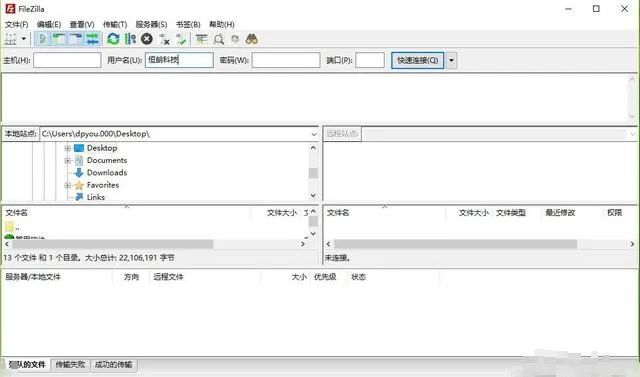Image resolution: width=640 pixels, height=377 pixels.
Task: Toggle local directory tree display
Action: click(x=59, y=39)
